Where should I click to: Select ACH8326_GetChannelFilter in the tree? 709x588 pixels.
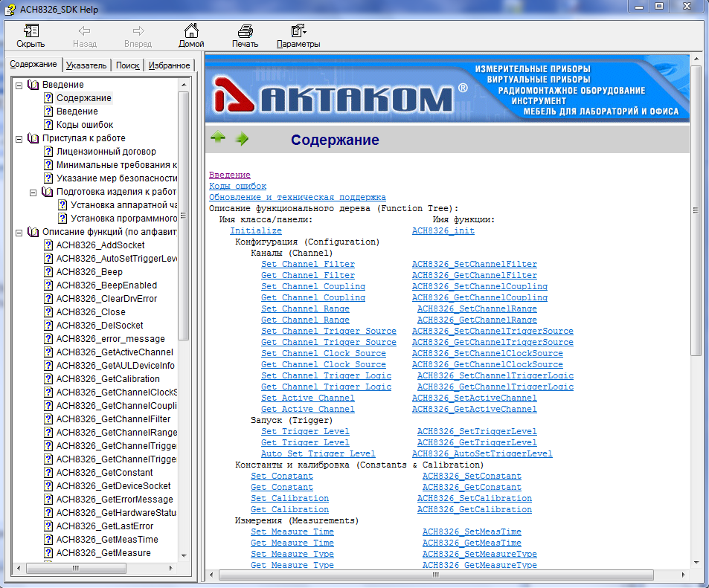click(113, 419)
